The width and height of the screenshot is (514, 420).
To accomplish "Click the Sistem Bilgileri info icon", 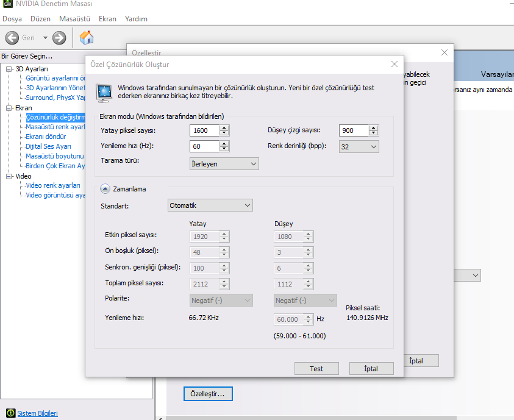I will pos(10,413).
